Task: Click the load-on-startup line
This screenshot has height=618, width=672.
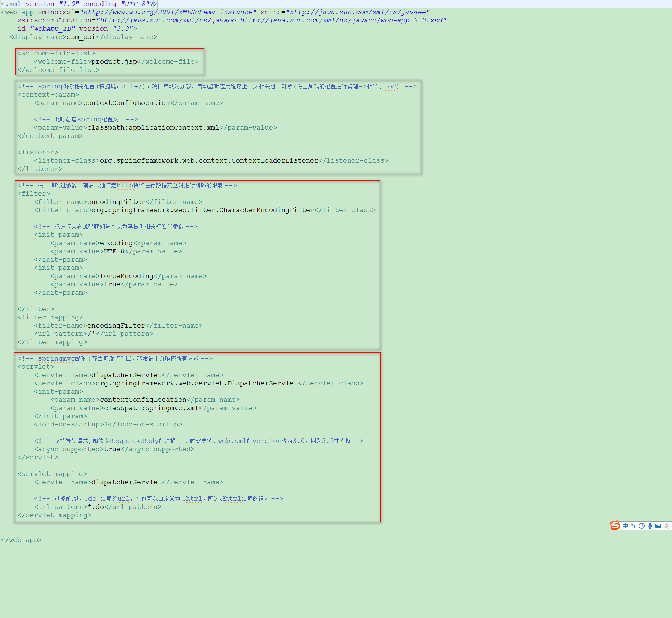Action: (x=108, y=425)
